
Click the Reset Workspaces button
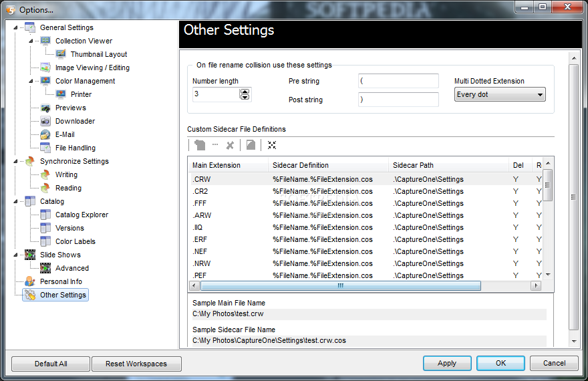click(x=136, y=364)
